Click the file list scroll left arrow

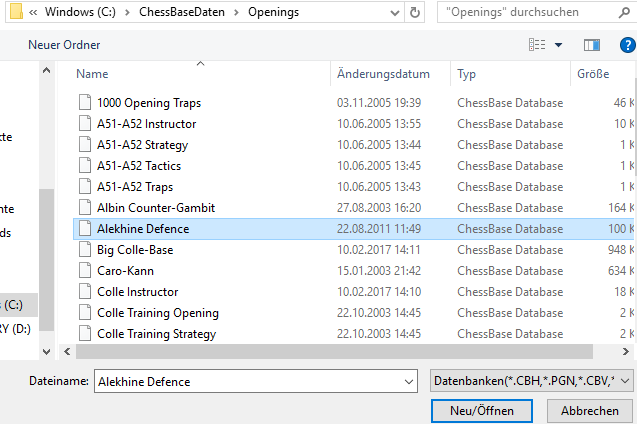pos(67,352)
